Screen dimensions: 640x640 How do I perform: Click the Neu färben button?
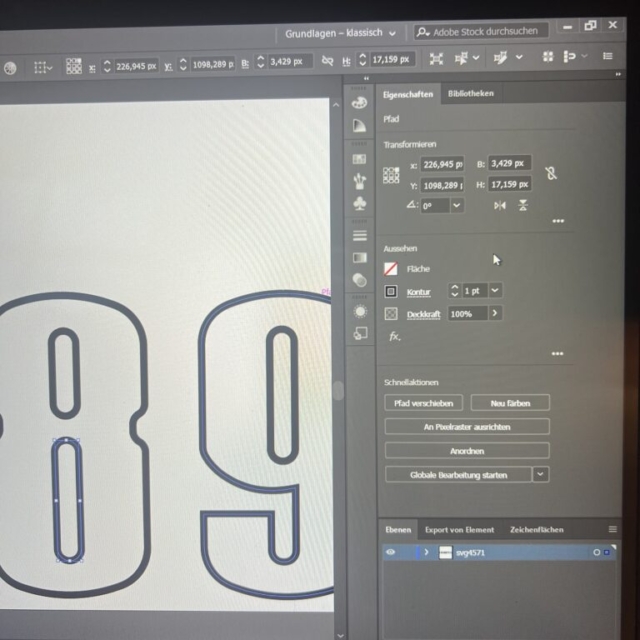pos(509,403)
